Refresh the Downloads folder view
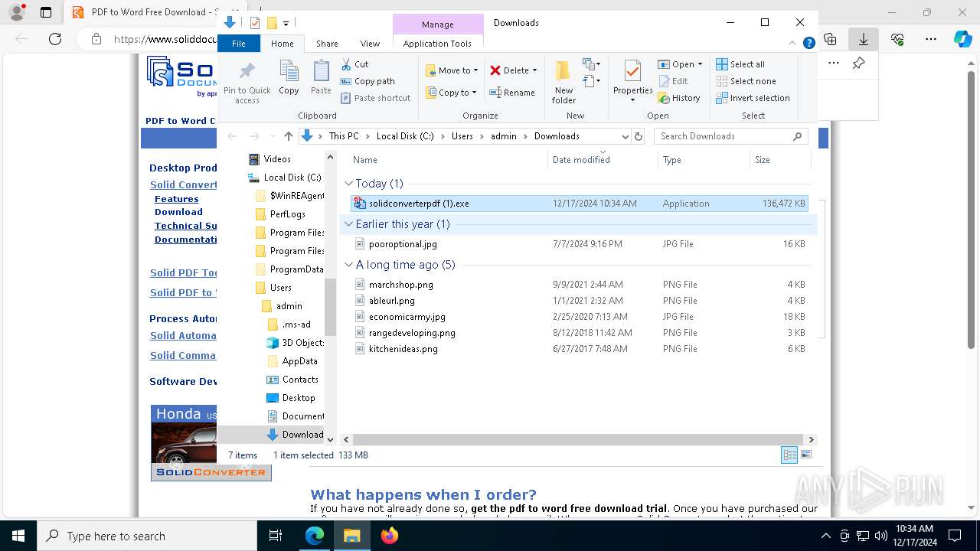 pyautogui.click(x=639, y=136)
